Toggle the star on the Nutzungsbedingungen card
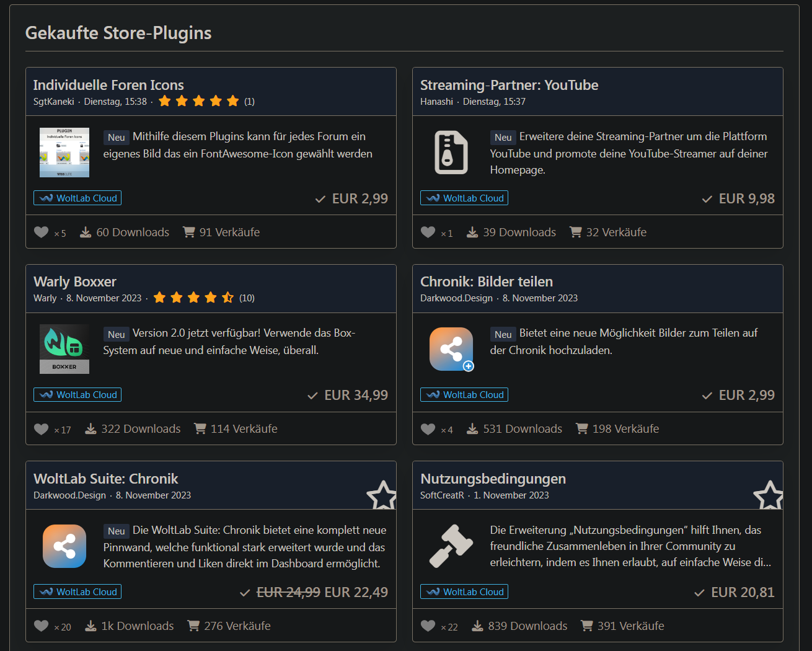 tap(768, 495)
